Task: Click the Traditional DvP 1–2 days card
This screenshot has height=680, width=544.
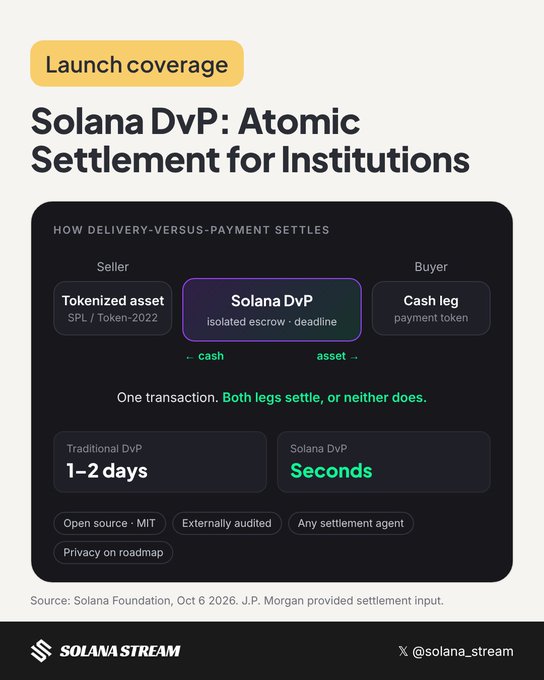Action: (x=160, y=462)
